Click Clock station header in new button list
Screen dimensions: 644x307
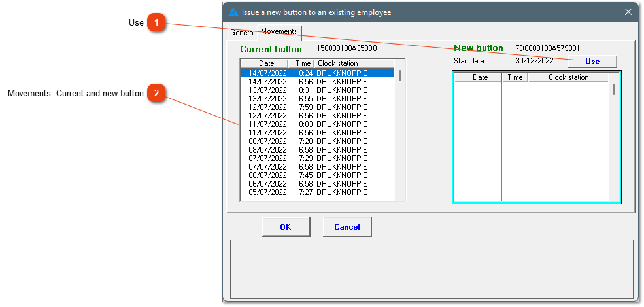tap(568, 77)
